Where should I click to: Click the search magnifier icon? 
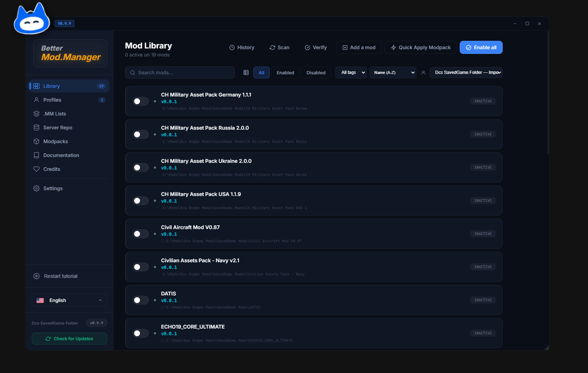[133, 72]
